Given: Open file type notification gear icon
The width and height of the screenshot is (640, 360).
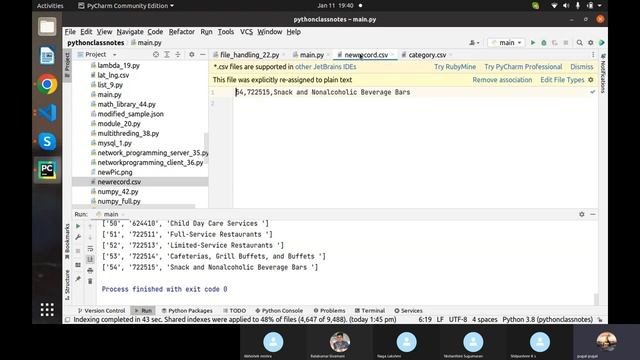Looking at the screenshot, I should tap(591, 80).
